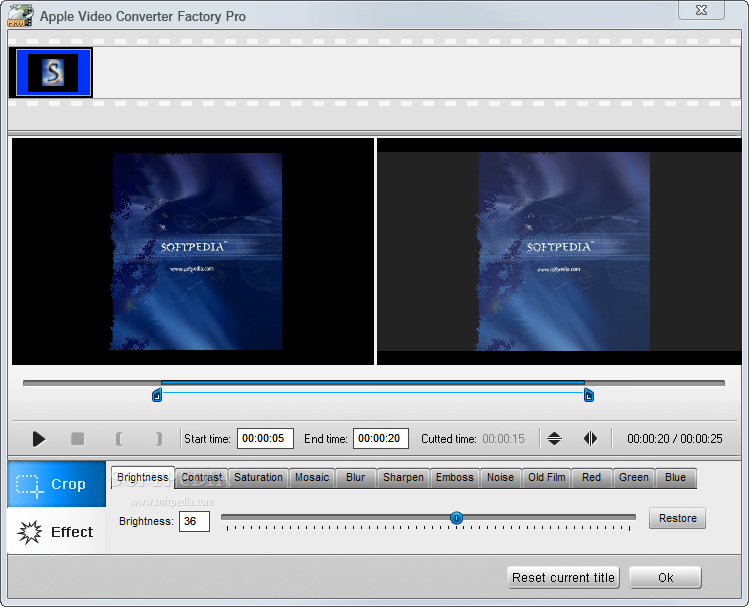
Task: Click the Stop playback button
Action: [x=77, y=438]
